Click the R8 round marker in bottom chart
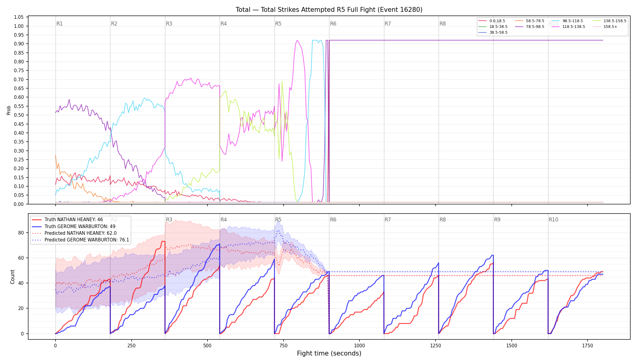 [443, 220]
